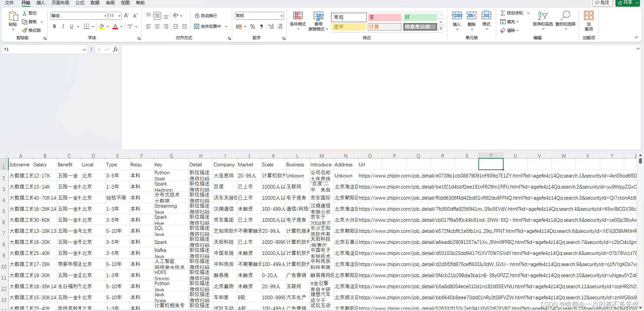Toggle Wrap Text (自动换行)
This screenshot has height=311, width=644.
[206, 16]
